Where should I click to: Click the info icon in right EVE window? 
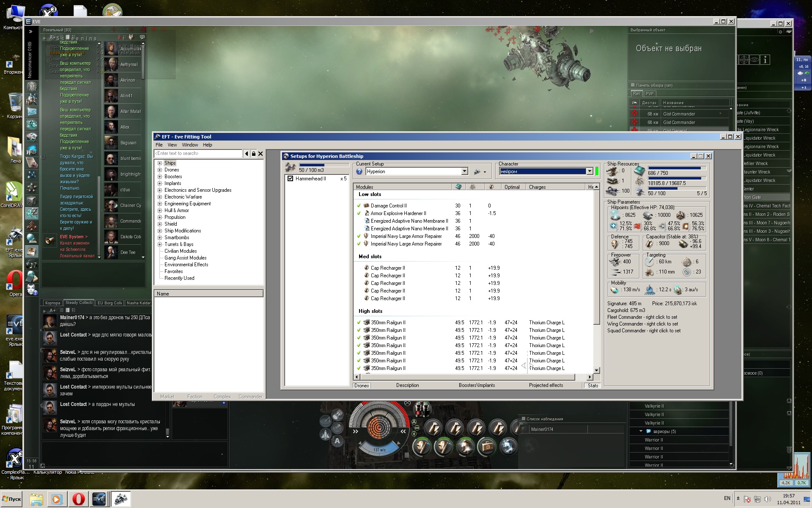765,60
